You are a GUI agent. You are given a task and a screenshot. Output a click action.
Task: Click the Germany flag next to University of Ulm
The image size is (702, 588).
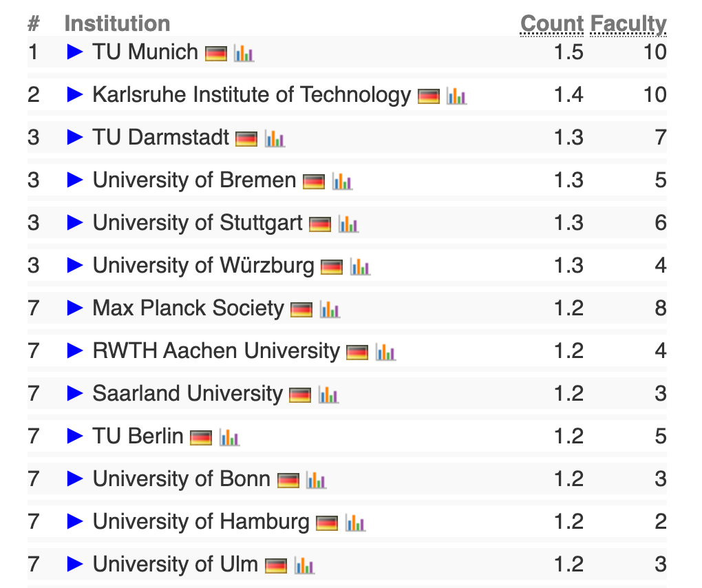pyautogui.click(x=277, y=565)
